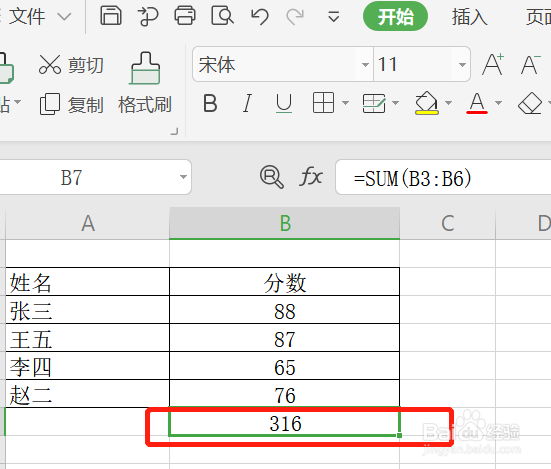Click the eraser clear-format icon
This screenshot has width=551, height=469.
point(530,103)
